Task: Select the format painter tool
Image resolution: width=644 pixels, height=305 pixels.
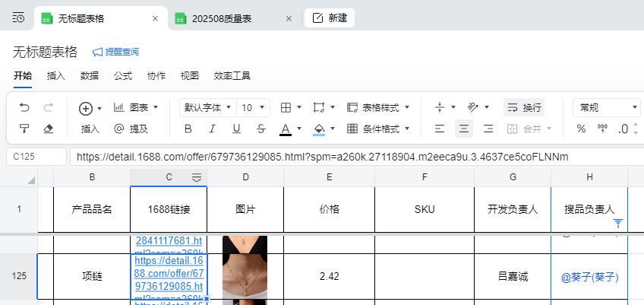Action: coord(24,129)
